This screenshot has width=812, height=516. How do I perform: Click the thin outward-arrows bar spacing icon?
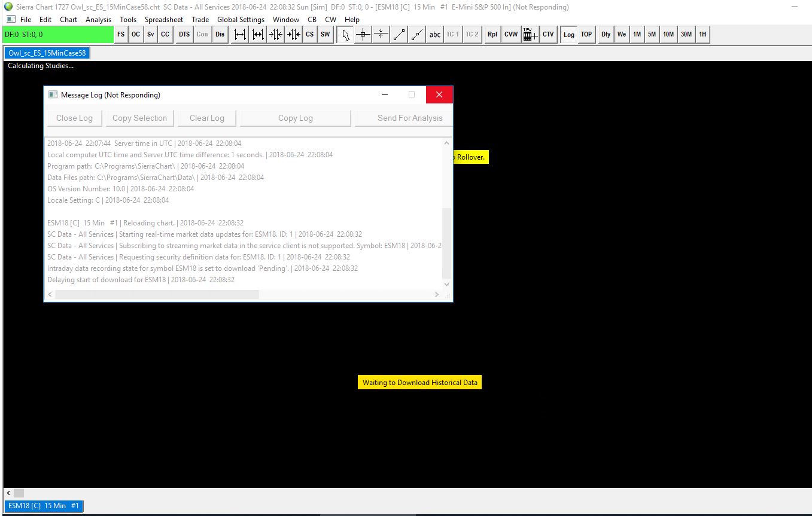[x=240, y=35]
